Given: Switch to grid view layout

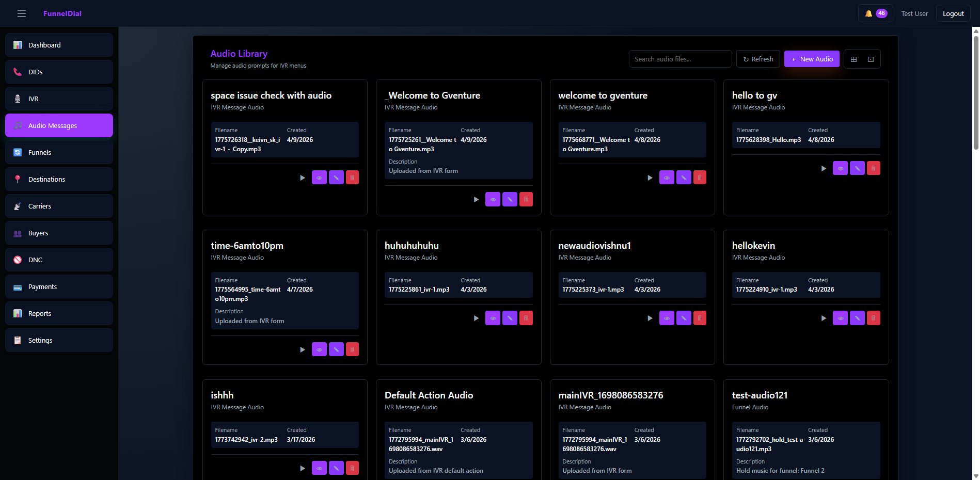Looking at the screenshot, I should [x=853, y=59].
